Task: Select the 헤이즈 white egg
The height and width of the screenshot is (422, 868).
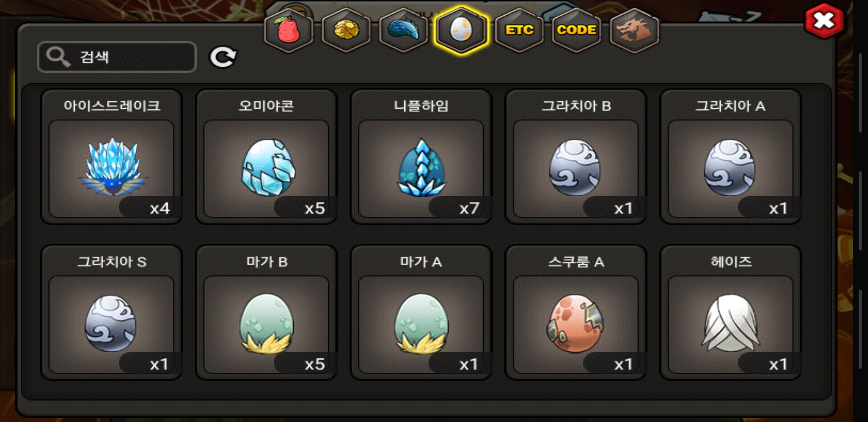Action: pos(731,313)
